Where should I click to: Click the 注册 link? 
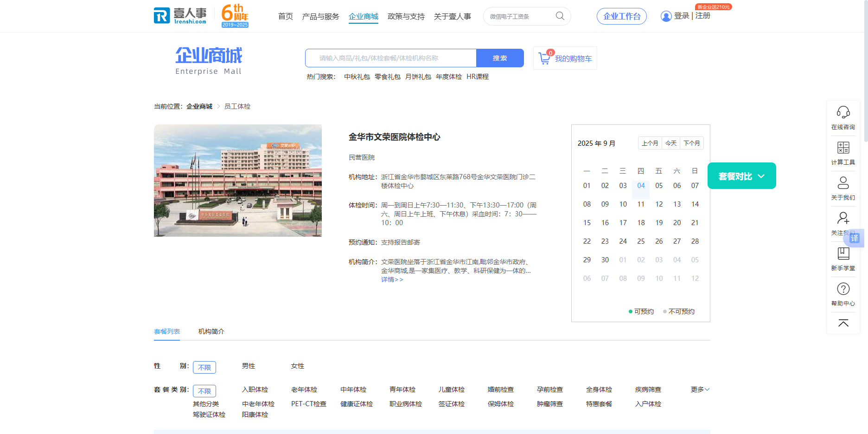click(x=703, y=16)
